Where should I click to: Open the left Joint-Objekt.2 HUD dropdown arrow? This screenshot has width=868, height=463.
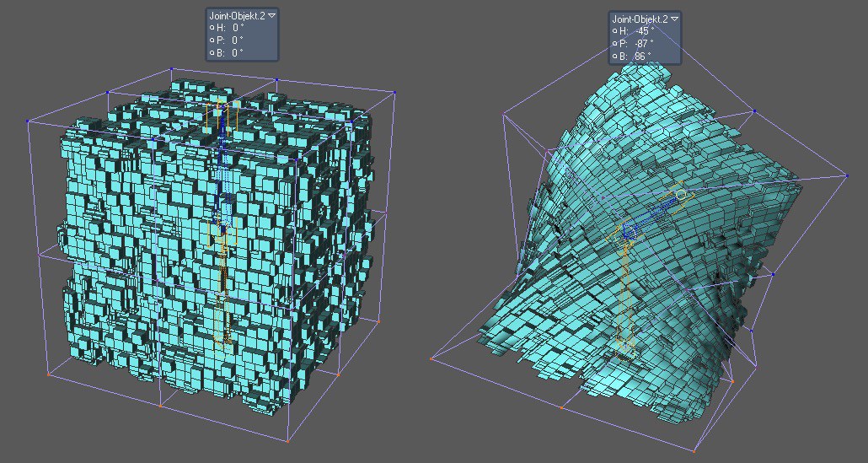pyautogui.click(x=272, y=15)
